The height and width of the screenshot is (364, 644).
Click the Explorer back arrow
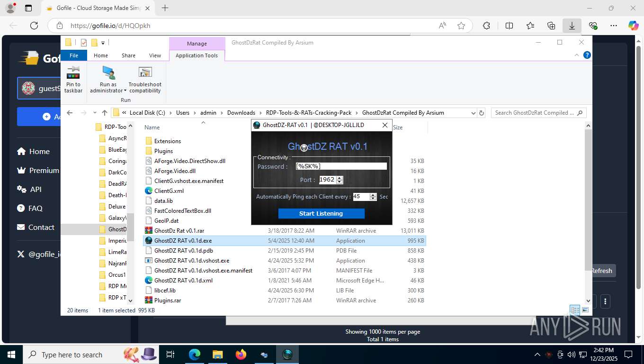[70, 113]
